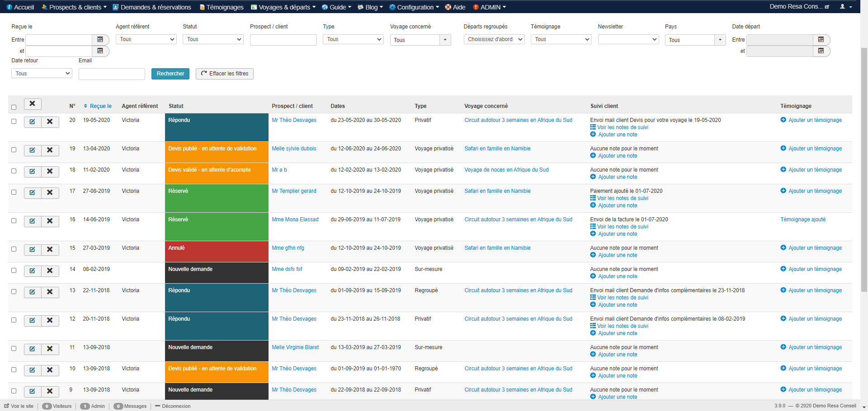The width and height of the screenshot is (868, 411).
Task: Open the 'Voyages & départs' menu
Action: (x=283, y=7)
